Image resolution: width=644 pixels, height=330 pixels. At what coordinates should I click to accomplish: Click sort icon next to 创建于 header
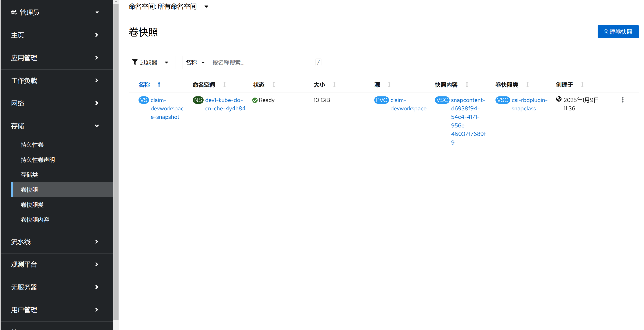coord(582,85)
